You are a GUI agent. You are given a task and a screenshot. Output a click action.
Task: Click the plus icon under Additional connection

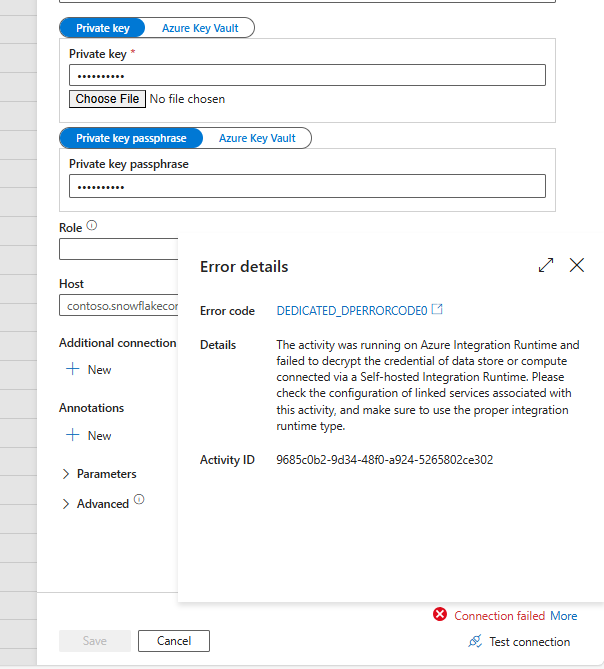coord(73,369)
